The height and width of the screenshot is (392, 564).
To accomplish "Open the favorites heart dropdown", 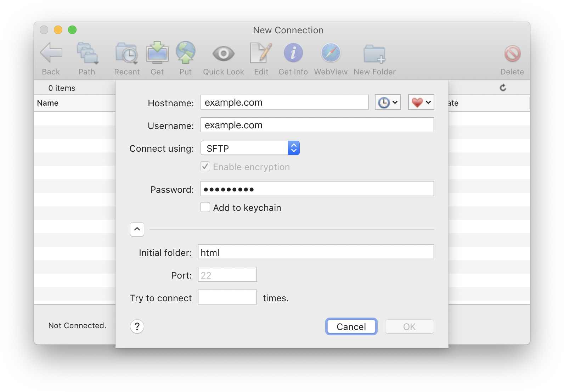I will pos(421,102).
